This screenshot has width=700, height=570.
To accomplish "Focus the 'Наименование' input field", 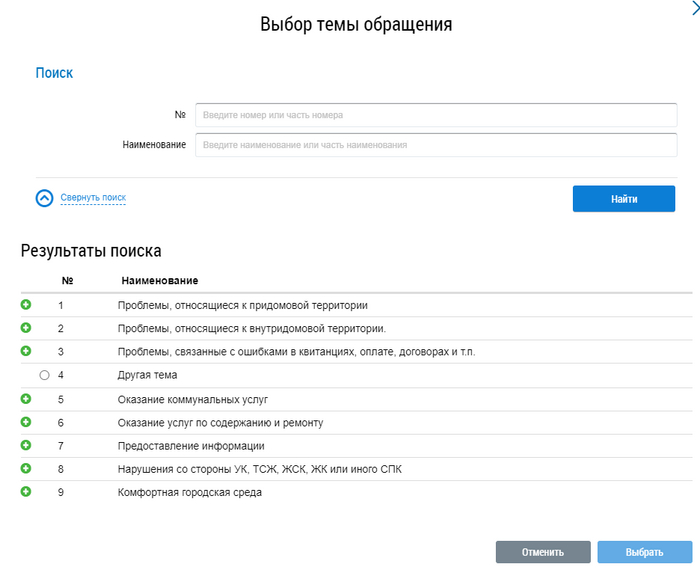I will (x=436, y=145).
